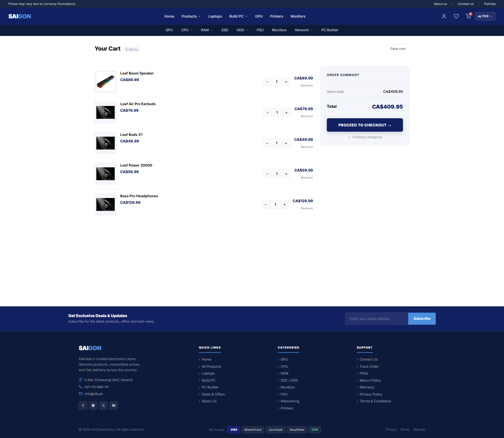Increase Leaf Buds X1 quantity

286,143
